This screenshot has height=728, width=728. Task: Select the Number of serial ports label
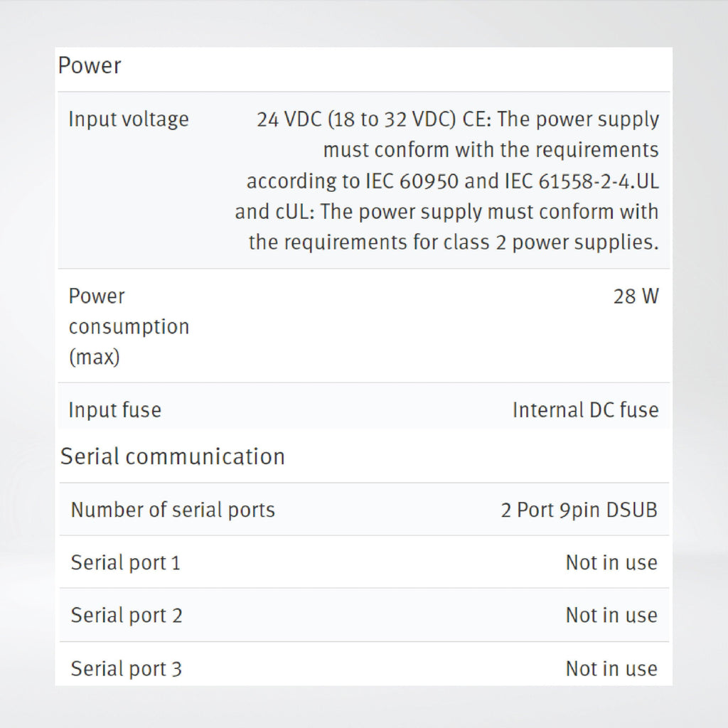[x=173, y=510]
